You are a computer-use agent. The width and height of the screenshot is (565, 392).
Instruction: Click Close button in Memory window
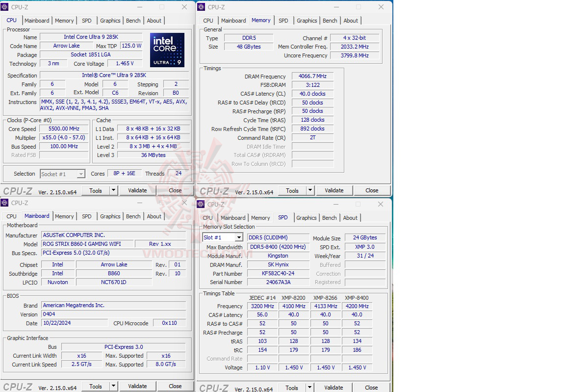(x=372, y=190)
